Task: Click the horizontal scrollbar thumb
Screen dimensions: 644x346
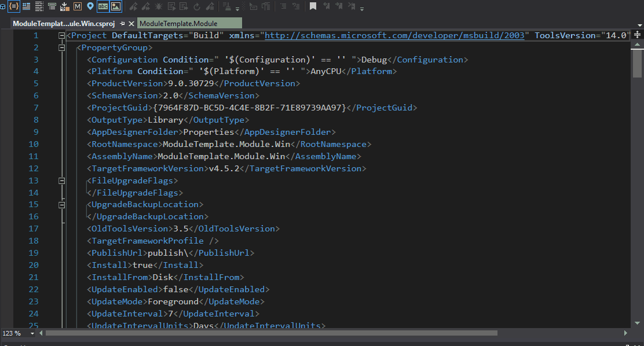Action: (272, 333)
